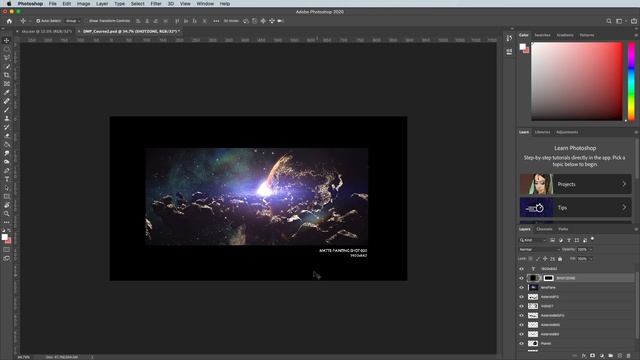This screenshot has width=640, height=360.
Task: Switch to the Swatches tab
Action: coord(542,35)
